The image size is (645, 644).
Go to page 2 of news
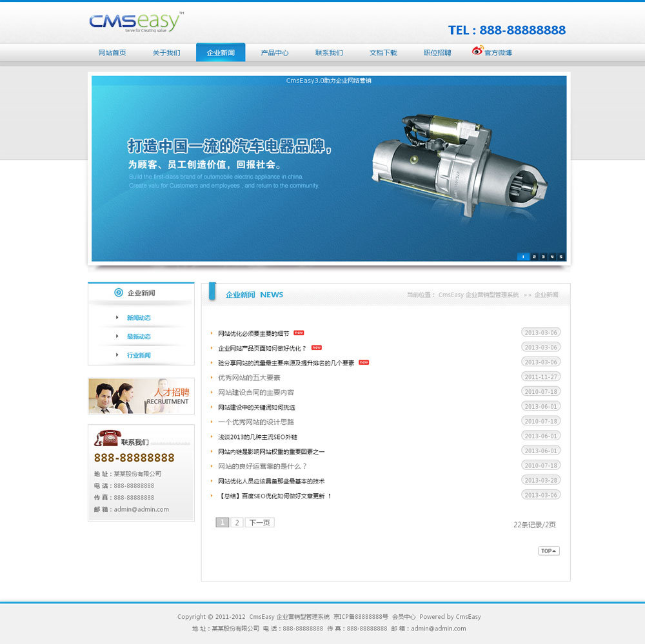tap(237, 523)
